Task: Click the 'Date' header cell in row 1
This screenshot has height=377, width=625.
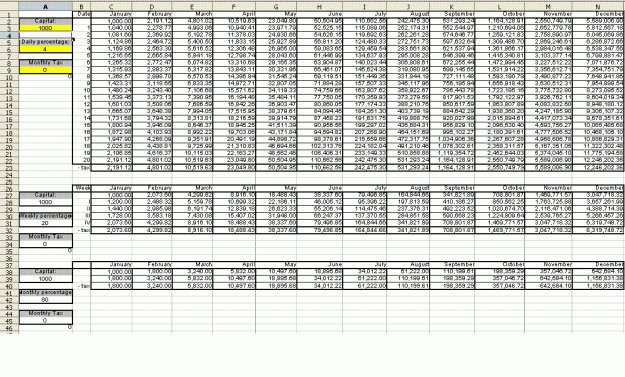Action: pyautogui.click(x=82, y=14)
